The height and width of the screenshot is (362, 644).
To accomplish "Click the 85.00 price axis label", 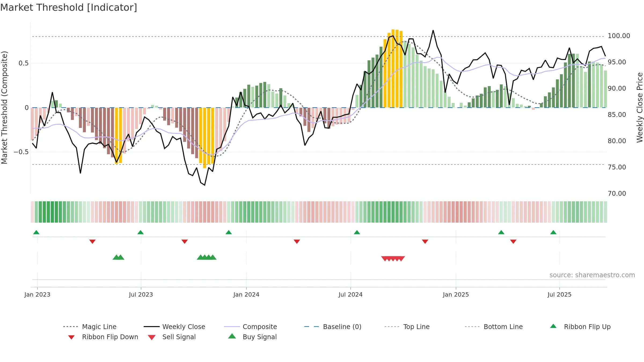I will (617, 115).
